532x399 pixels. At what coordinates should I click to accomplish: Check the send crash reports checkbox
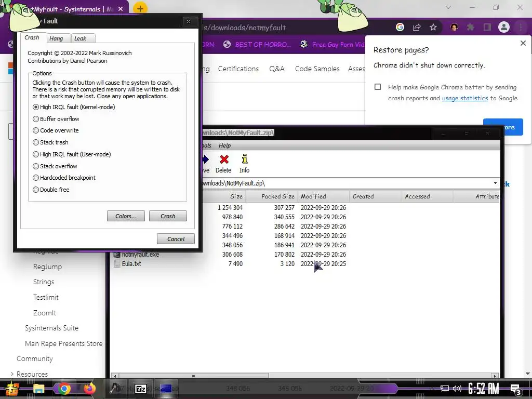pyautogui.click(x=378, y=87)
